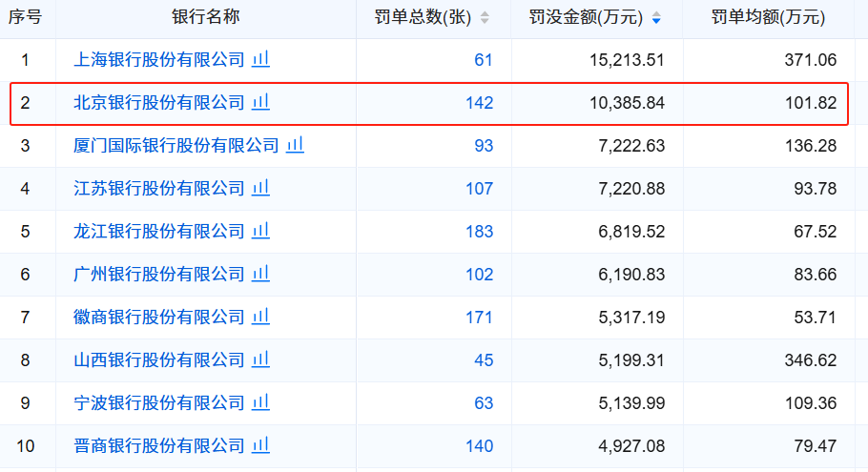868x472 pixels.
Task: Select the amount 7,222.63
Action: click(x=631, y=146)
